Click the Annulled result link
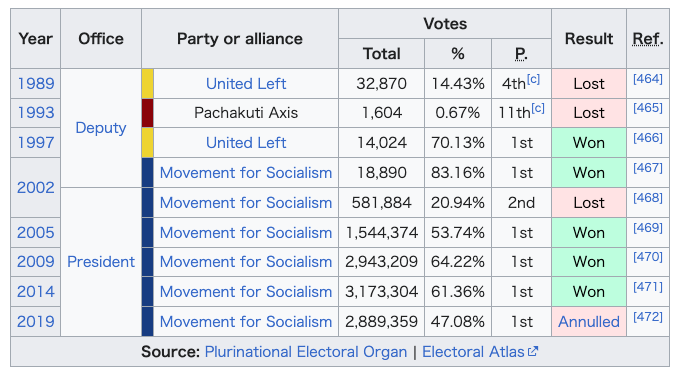The image size is (677, 377). point(588,322)
